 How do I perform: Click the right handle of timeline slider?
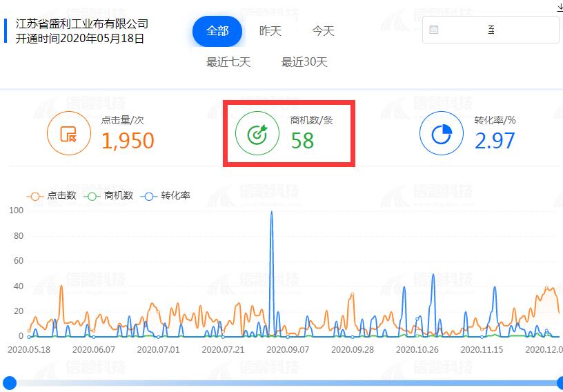pyautogui.click(x=560, y=382)
